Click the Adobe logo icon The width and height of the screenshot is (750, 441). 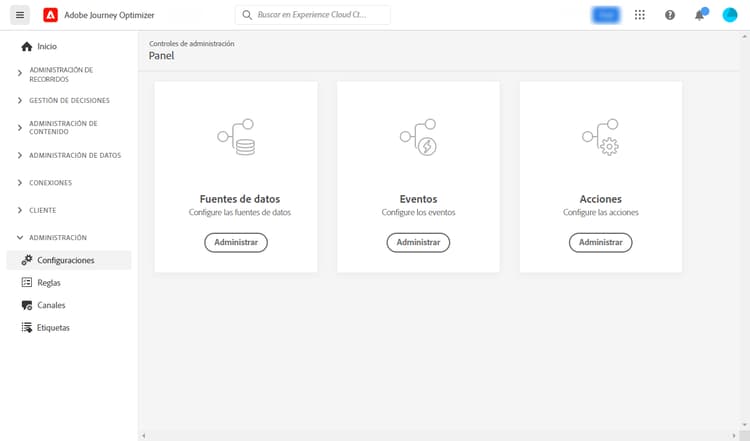pos(50,15)
